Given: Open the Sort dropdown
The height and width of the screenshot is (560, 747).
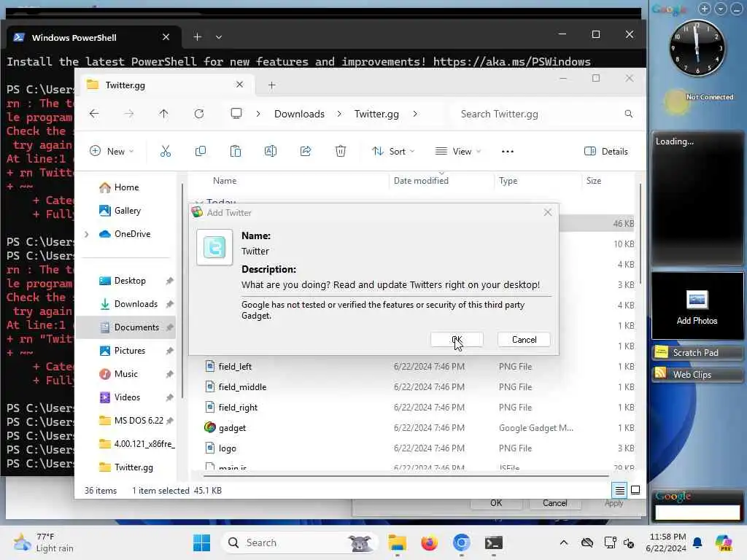Looking at the screenshot, I should click(393, 152).
